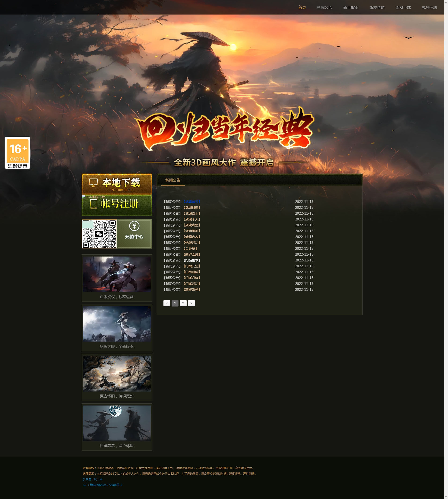The image size is (448, 499).
Task: Open 帐号注册 in the top navigation
Action: 429,7
